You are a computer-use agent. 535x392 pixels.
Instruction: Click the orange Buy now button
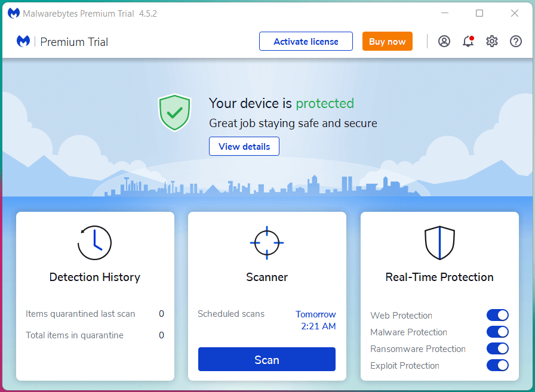coord(387,41)
